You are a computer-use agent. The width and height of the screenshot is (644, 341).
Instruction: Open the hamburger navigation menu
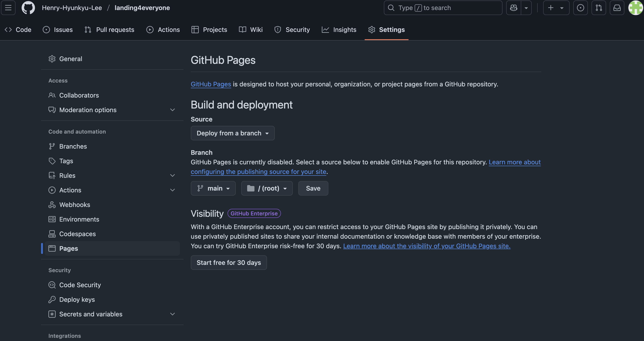coord(8,8)
